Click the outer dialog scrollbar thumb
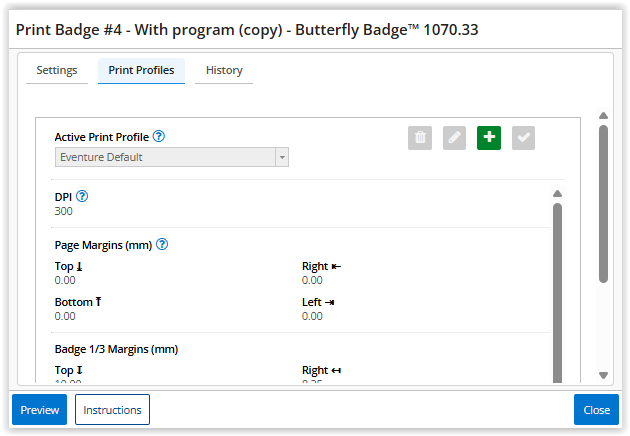This screenshot has width=630, height=436. pyautogui.click(x=603, y=200)
